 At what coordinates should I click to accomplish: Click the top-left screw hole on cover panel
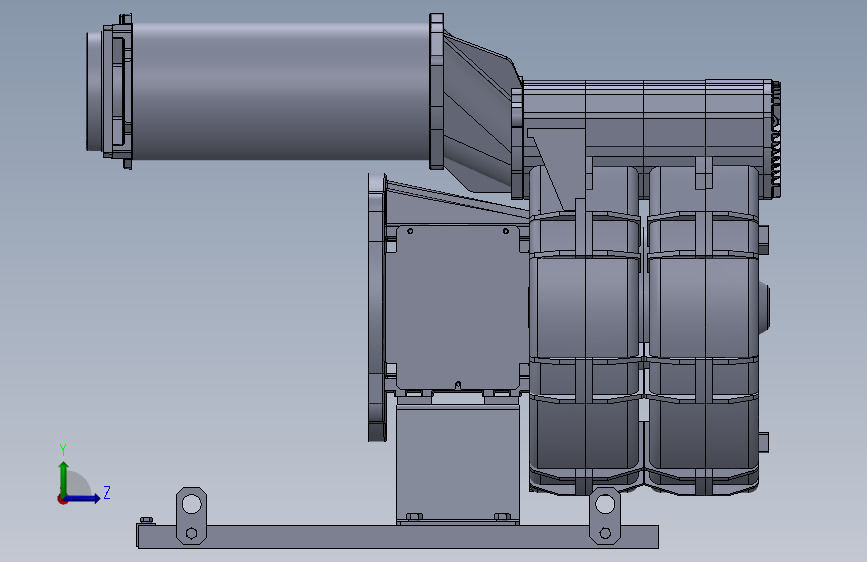point(410,231)
